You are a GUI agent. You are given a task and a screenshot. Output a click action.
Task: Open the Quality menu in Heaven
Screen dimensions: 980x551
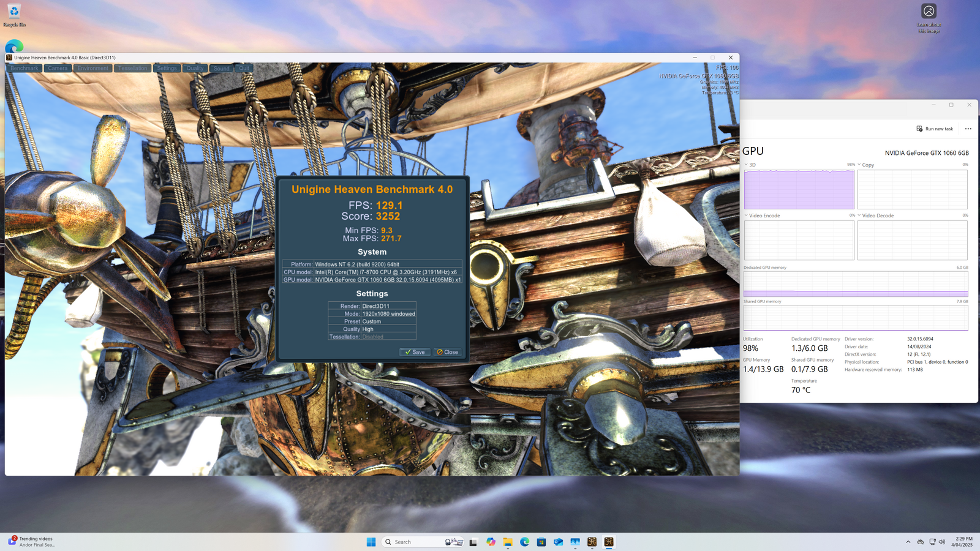point(195,68)
